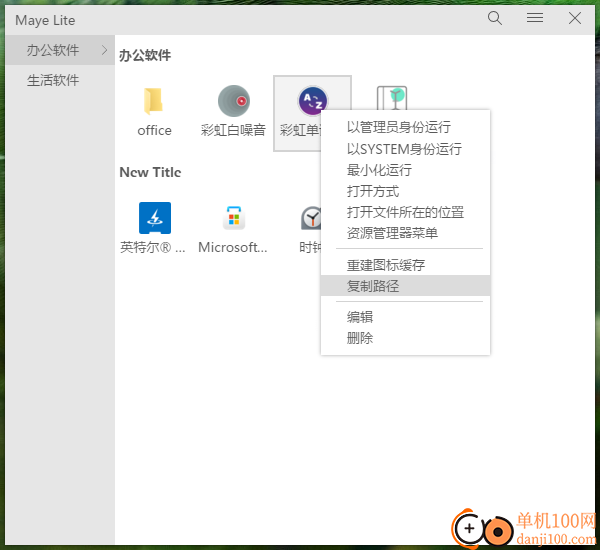Open 资源管理器菜单 entry
This screenshot has height=550, width=600.
405,233
